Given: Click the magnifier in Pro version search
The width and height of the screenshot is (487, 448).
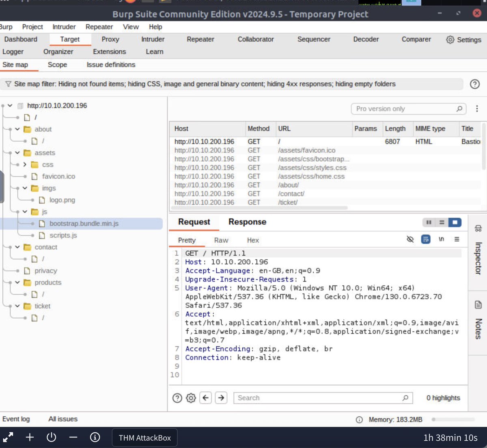Looking at the screenshot, I should (x=459, y=109).
